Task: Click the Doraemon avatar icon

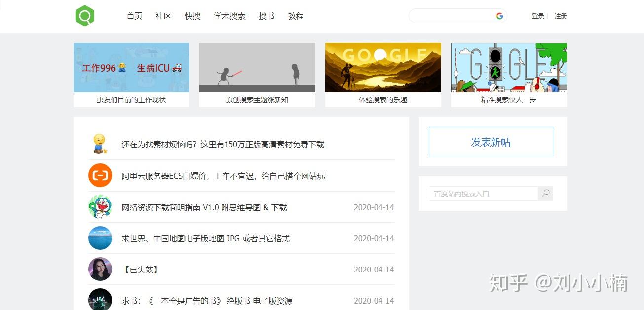Action: click(x=100, y=207)
